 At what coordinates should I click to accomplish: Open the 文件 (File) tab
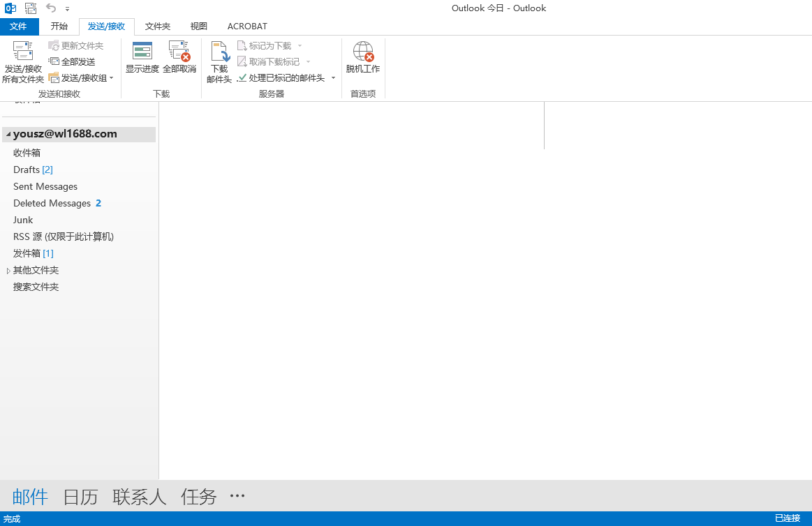click(x=19, y=27)
